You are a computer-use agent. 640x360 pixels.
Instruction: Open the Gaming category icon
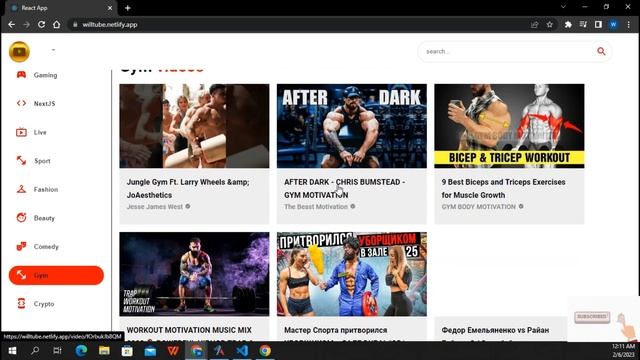coord(21,75)
